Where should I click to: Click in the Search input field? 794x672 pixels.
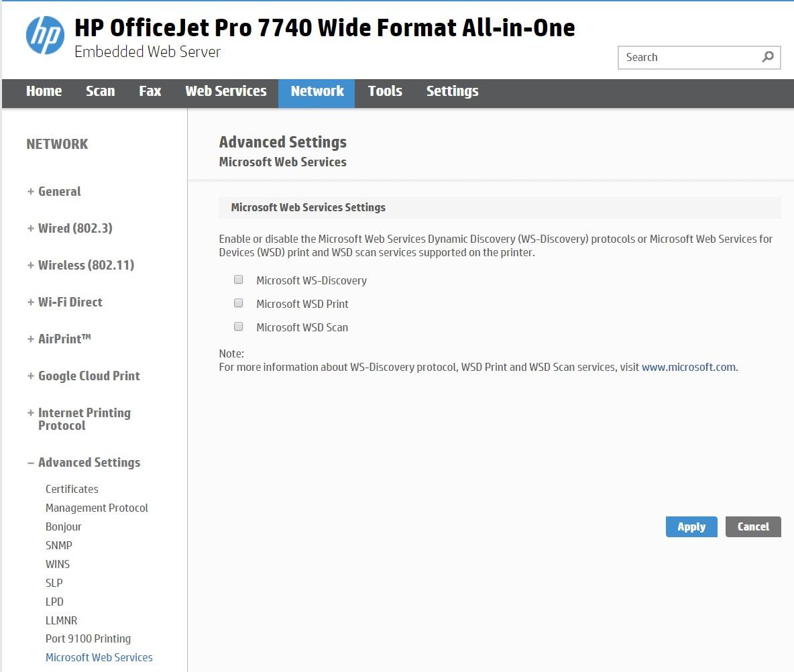coord(687,57)
